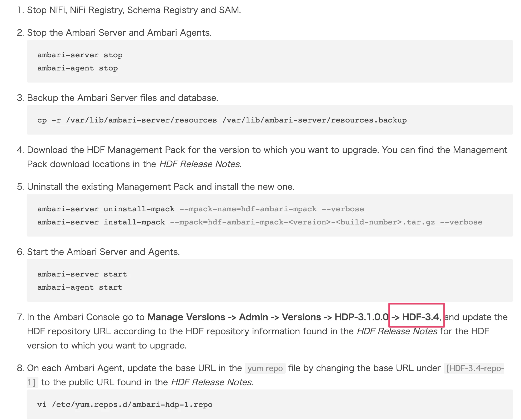Click the 'HDF Release Notes' italic text in step 8
Screen dimensions: 521x420
(x=211, y=382)
